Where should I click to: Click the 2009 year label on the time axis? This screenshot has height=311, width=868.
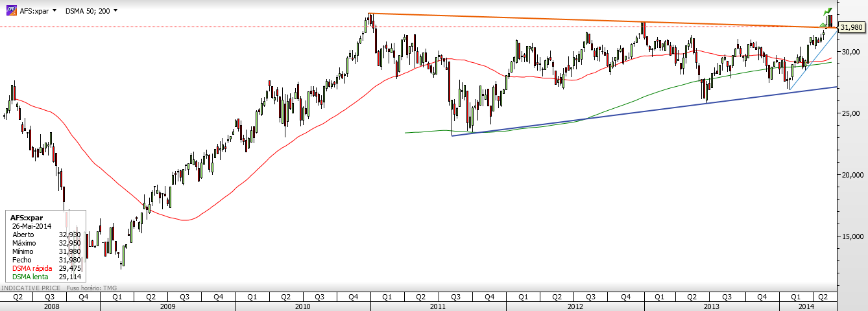pyautogui.click(x=167, y=306)
